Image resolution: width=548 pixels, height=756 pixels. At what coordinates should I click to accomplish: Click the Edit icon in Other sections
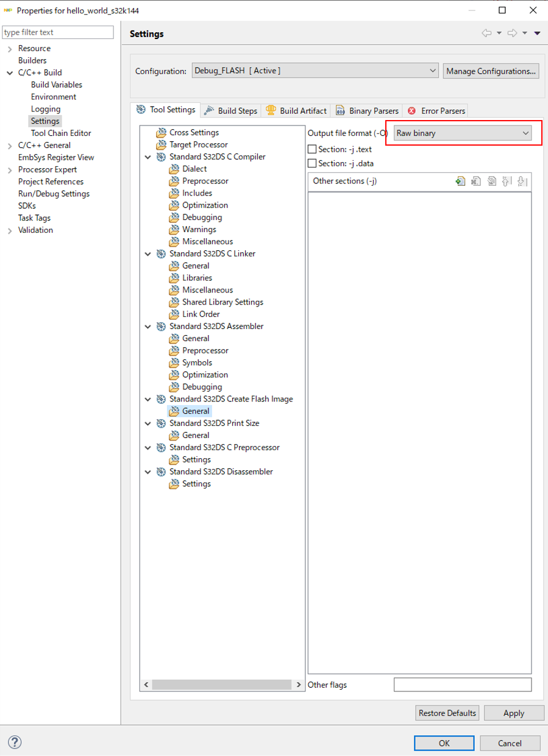pyautogui.click(x=491, y=181)
